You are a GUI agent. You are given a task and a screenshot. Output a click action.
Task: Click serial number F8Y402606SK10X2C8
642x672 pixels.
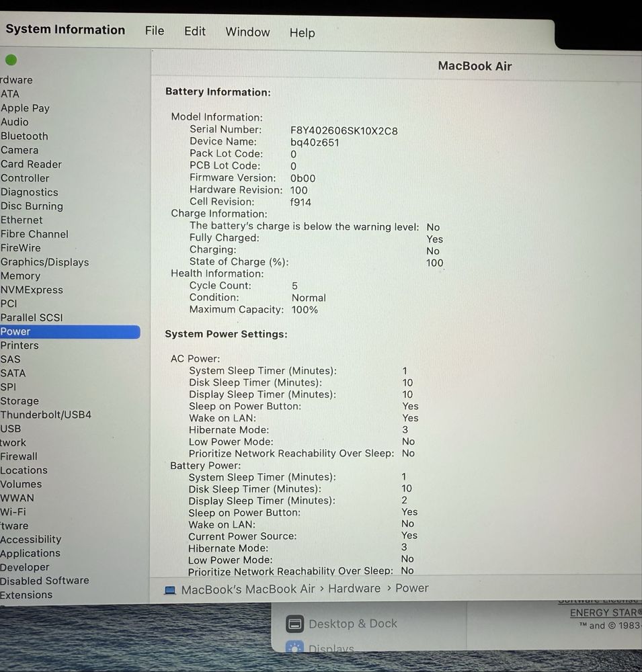(344, 131)
